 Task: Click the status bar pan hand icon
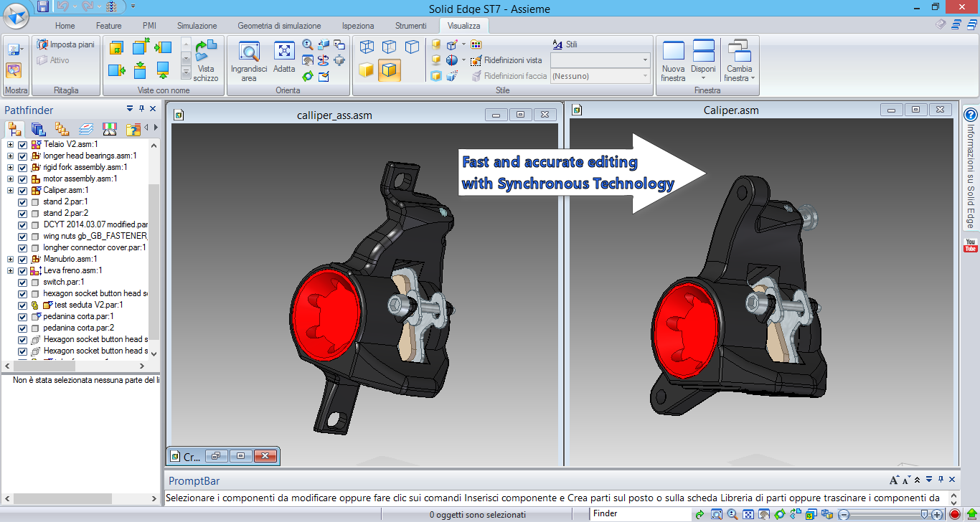pos(763,514)
